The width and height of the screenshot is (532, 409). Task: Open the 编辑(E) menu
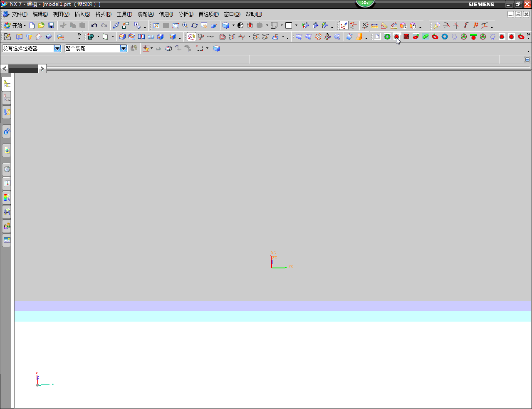40,14
